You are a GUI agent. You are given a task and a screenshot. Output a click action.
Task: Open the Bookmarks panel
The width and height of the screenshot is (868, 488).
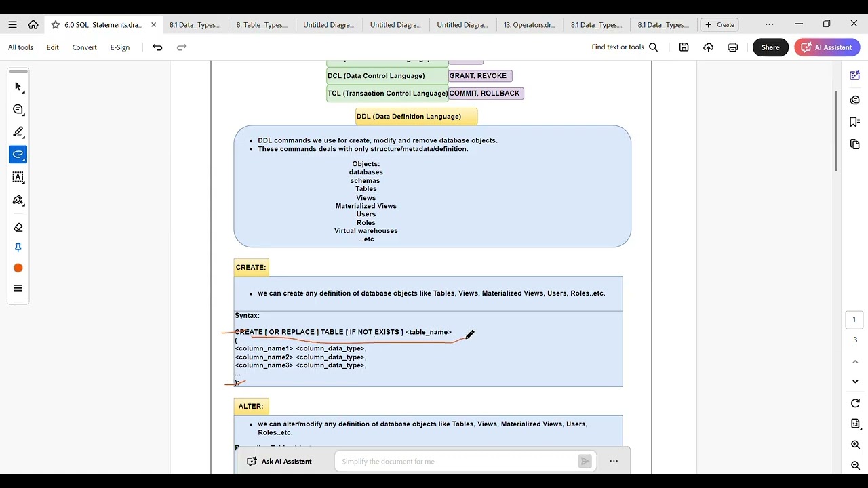[x=854, y=122]
